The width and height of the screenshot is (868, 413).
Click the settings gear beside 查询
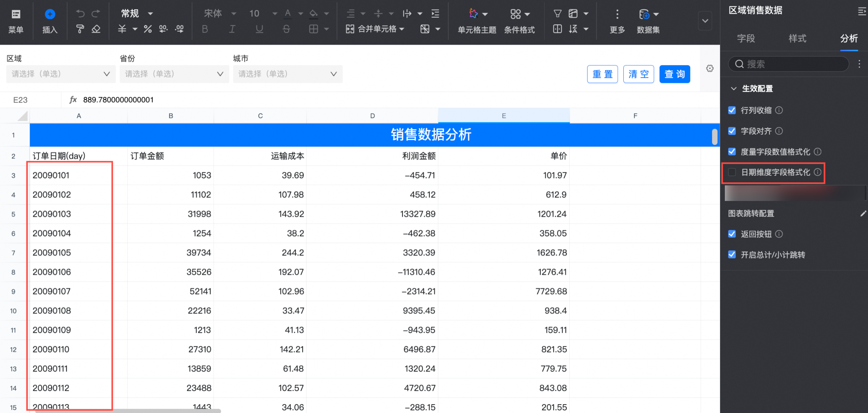pos(710,68)
